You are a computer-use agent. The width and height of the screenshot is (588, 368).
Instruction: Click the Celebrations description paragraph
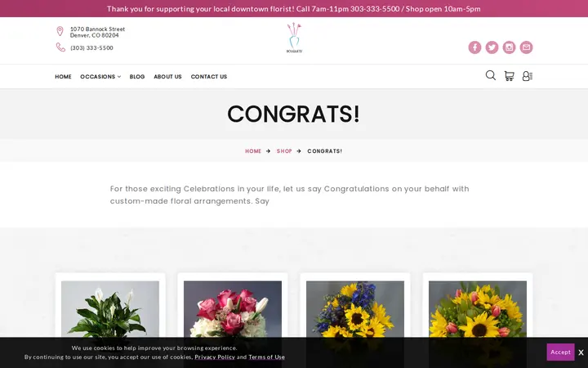289,195
